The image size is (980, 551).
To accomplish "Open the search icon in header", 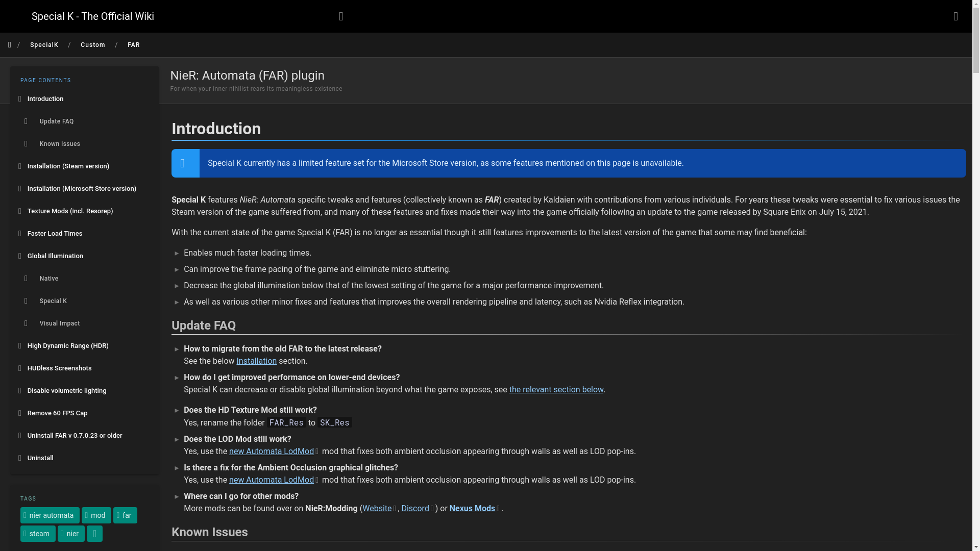I will pyautogui.click(x=341, y=16).
